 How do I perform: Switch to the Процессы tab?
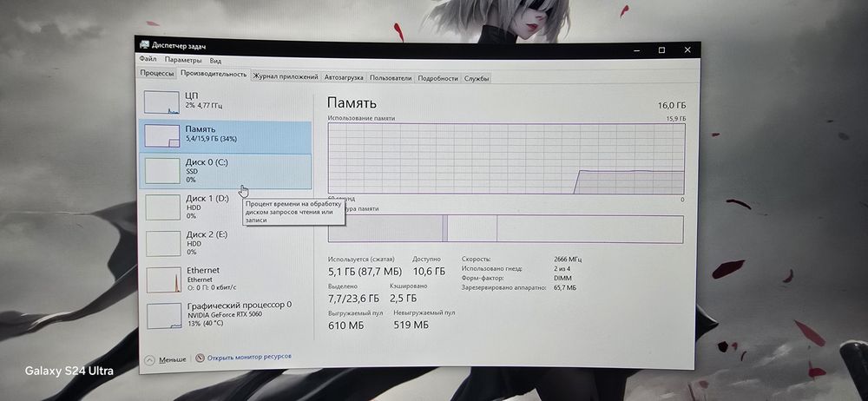[157, 74]
